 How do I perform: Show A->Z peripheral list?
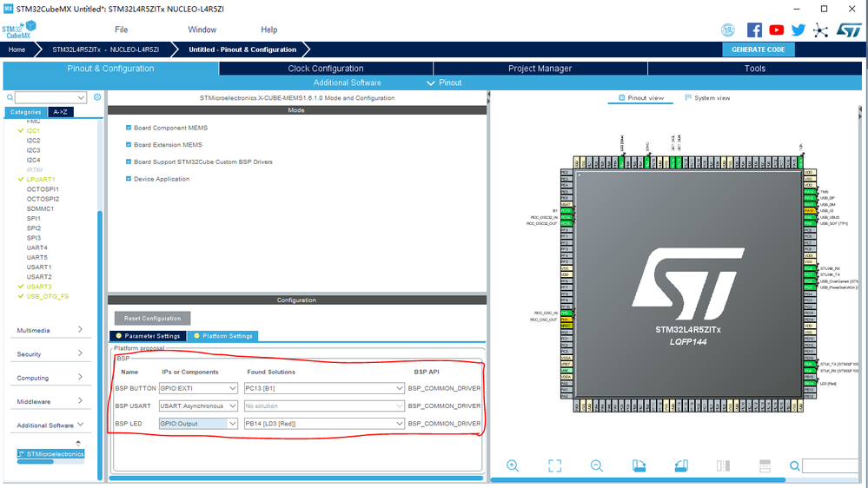pos(60,112)
